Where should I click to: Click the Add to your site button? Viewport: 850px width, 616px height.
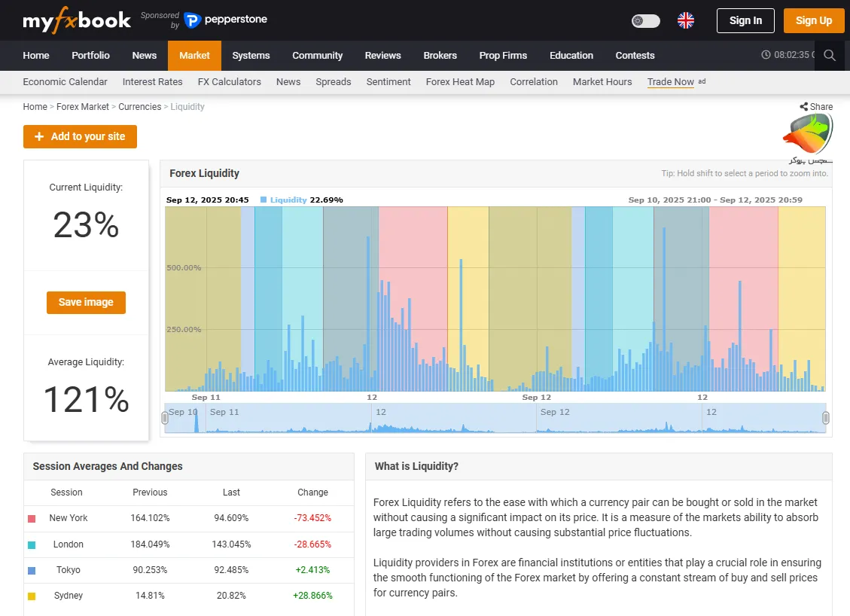[x=80, y=136]
